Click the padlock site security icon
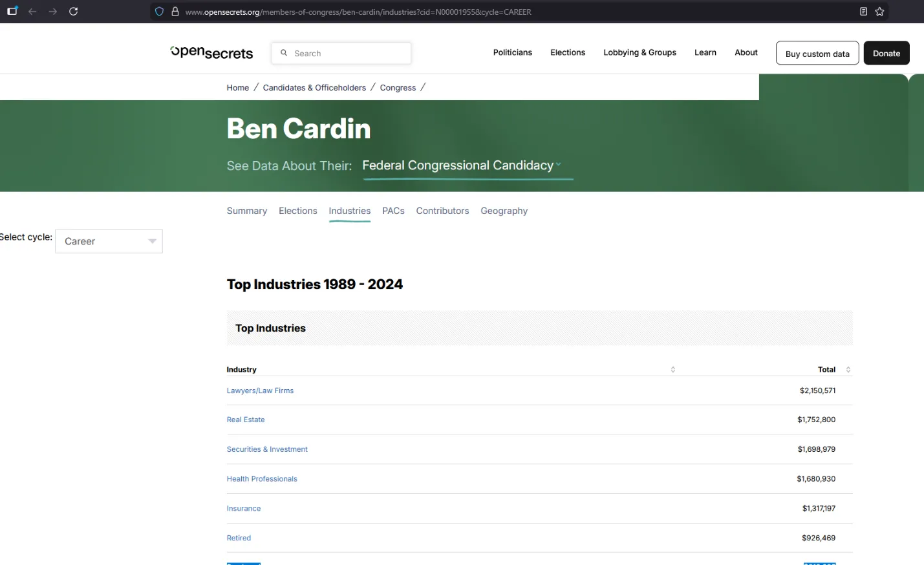The image size is (924, 565). point(175,12)
